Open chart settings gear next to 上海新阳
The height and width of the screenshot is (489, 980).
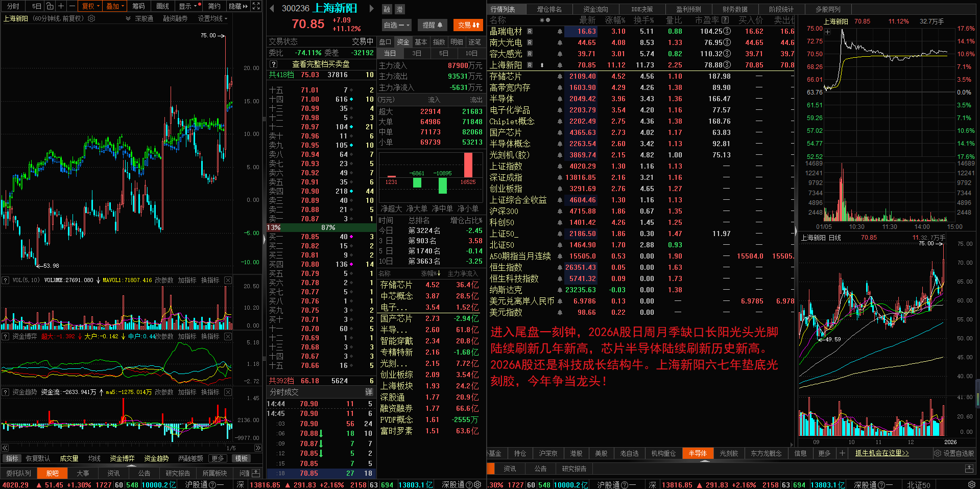click(91, 18)
